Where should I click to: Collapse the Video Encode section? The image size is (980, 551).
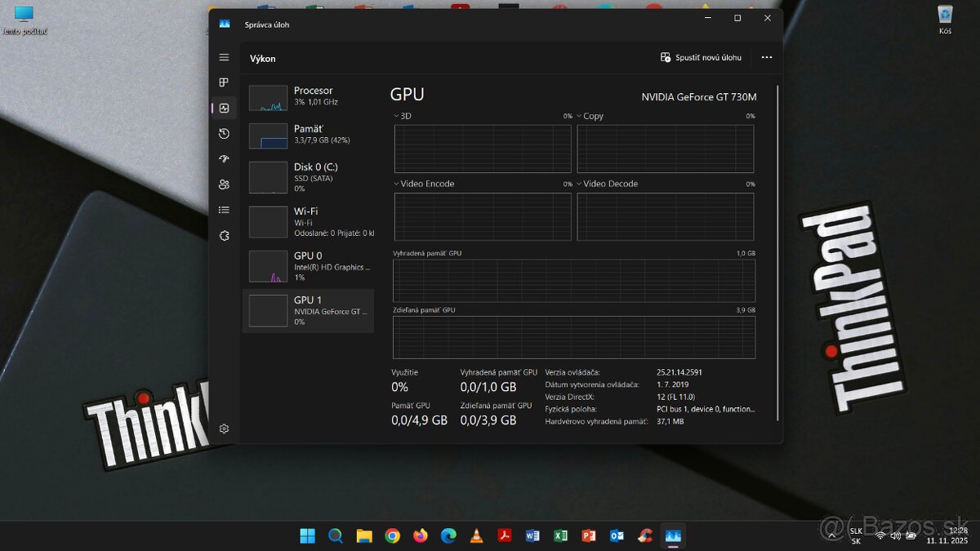point(397,184)
